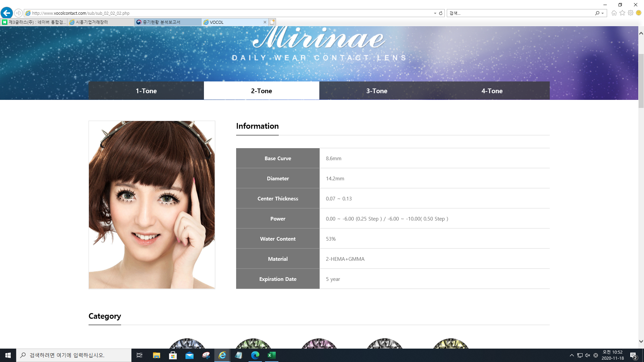Click the 8.6mm value
644x362 pixels.
point(333,159)
